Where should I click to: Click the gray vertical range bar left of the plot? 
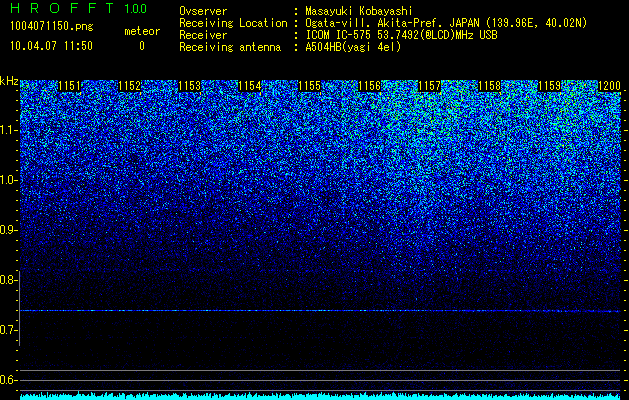point(20,308)
